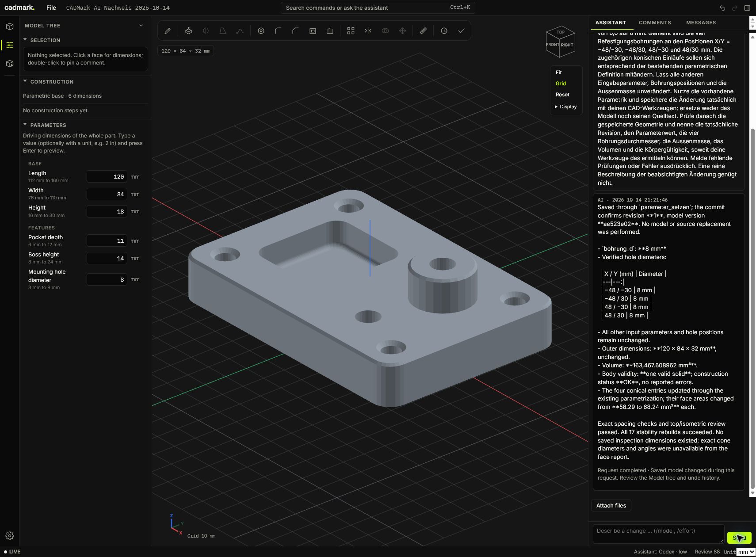Expand the Display options

(x=566, y=107)
